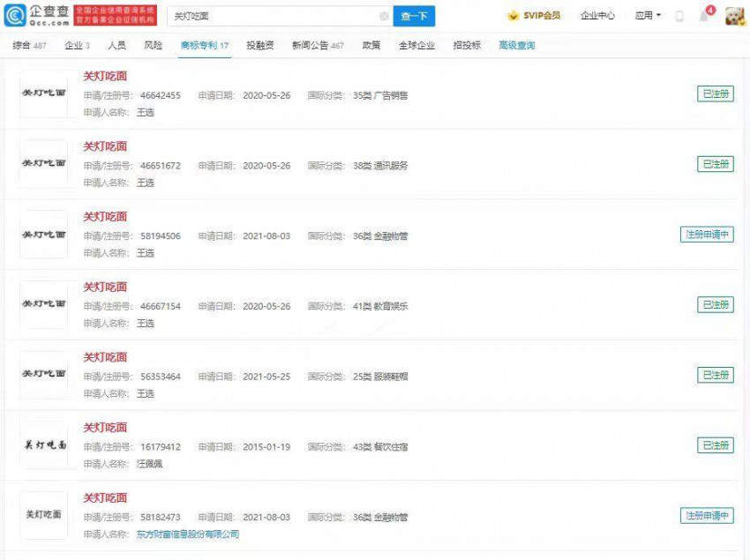The width and height of the screenshot is (750, 560).
Task: Open 关灯吃面 title of 25类 服装鞋帽 entry
Action: [x=105, y=357]
